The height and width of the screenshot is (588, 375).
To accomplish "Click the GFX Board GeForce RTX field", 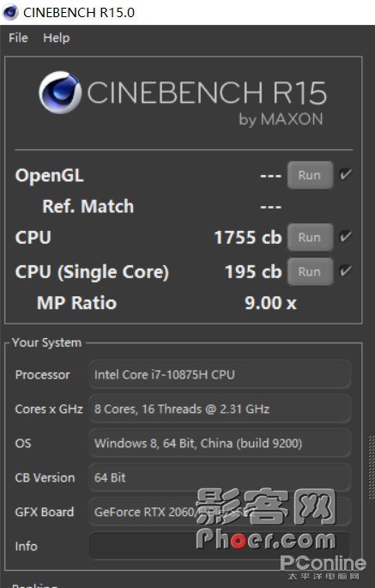I will coord(220,512).
